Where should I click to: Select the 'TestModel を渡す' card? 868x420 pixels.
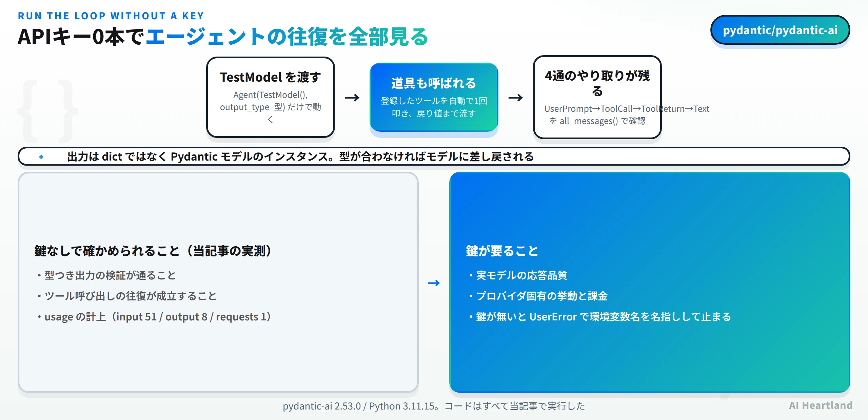click(x=271, y=97)
